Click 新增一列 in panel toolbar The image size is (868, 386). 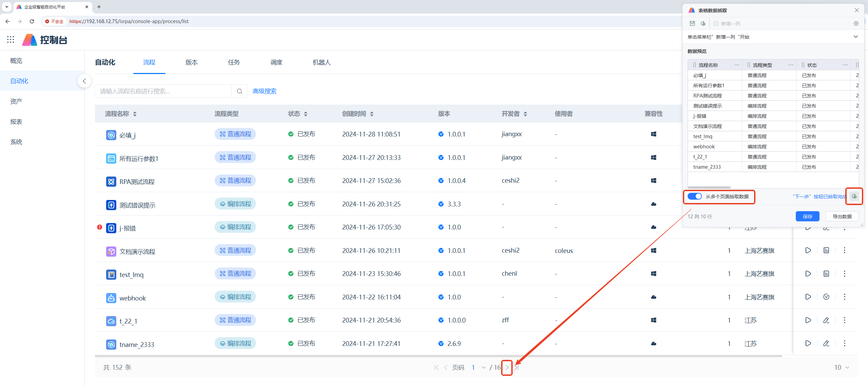pyautogui.click(x=727, y=23)
